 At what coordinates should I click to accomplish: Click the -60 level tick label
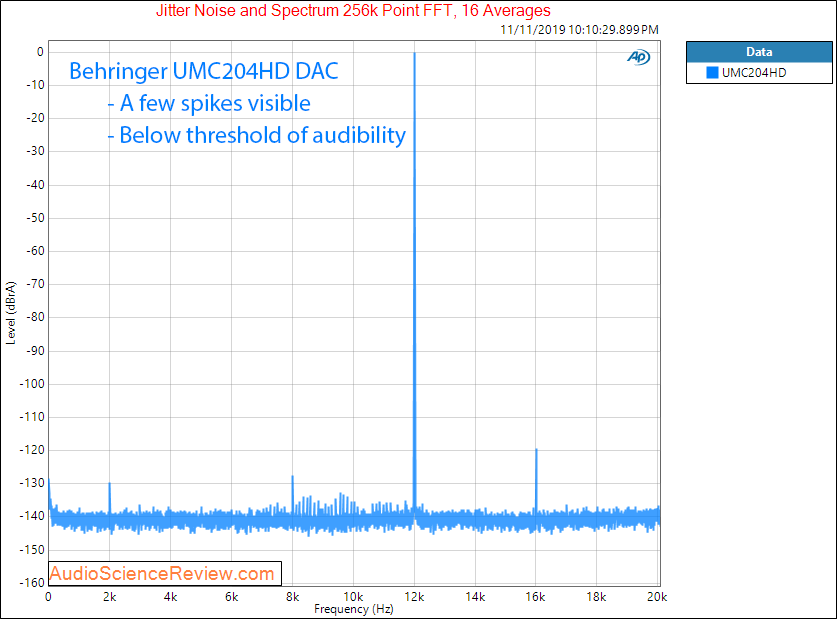(35, 251)
